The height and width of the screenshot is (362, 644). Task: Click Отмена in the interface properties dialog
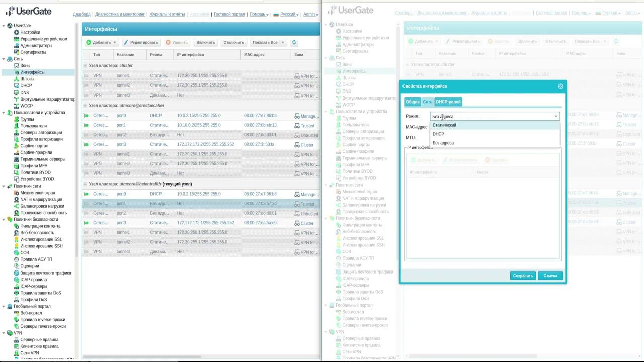550,276
